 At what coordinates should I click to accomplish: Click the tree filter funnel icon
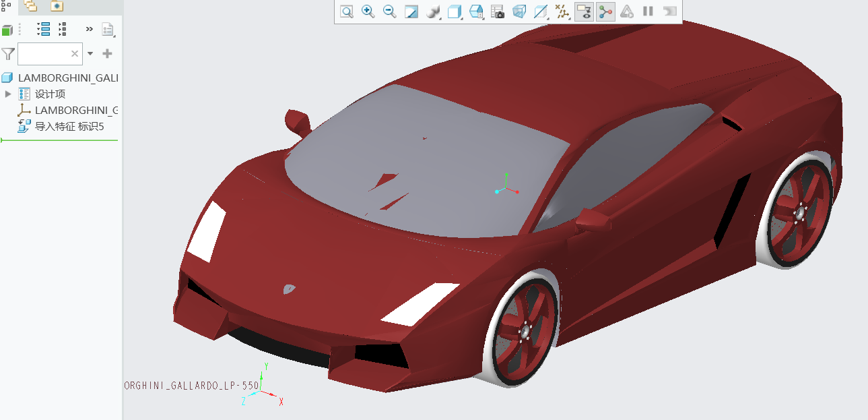[x=8, y=53]
